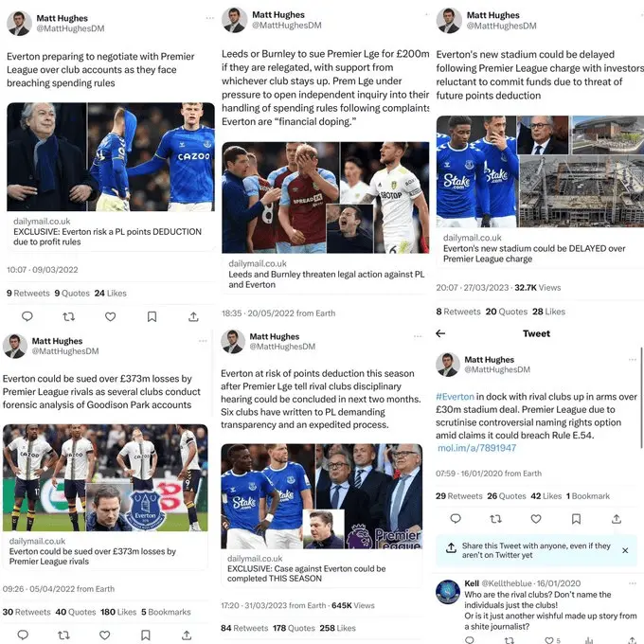Open the mol.im/a/7891947 link
The image size is (644, 644).
(x=476, y=448)
